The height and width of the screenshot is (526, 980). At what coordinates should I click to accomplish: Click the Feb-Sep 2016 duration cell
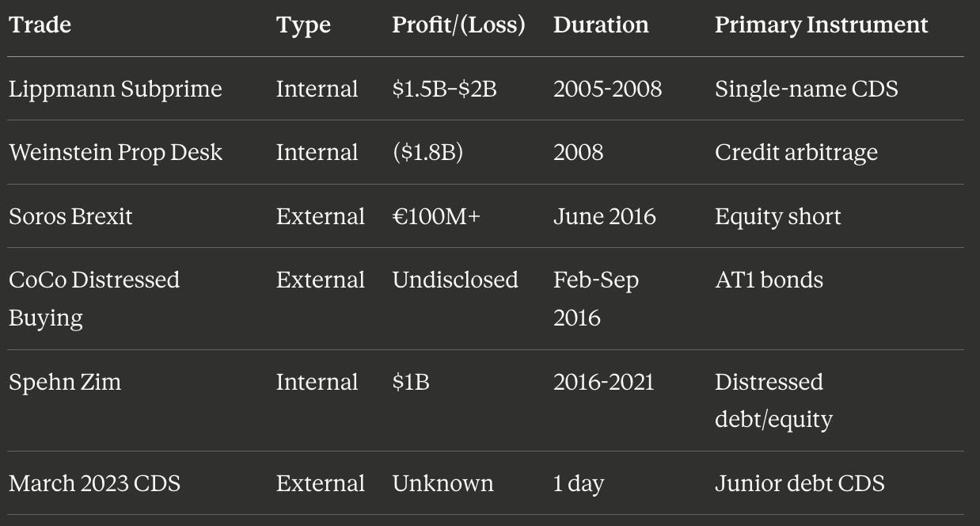(x=596, y=299)
